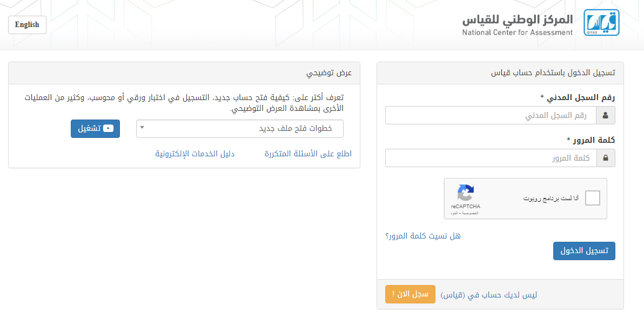Click the lock icon beside password field
The image size is (644, 331).
tap(606, 157)
